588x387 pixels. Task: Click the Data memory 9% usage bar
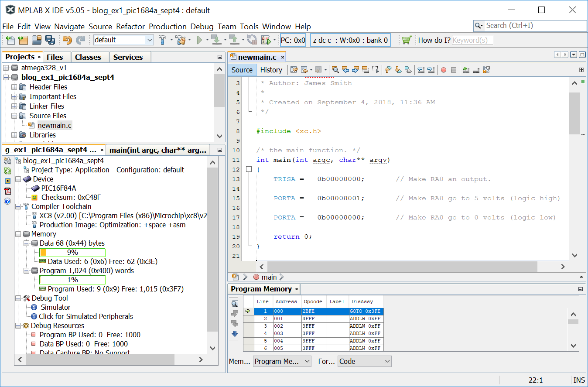click(x=72, y=253)
